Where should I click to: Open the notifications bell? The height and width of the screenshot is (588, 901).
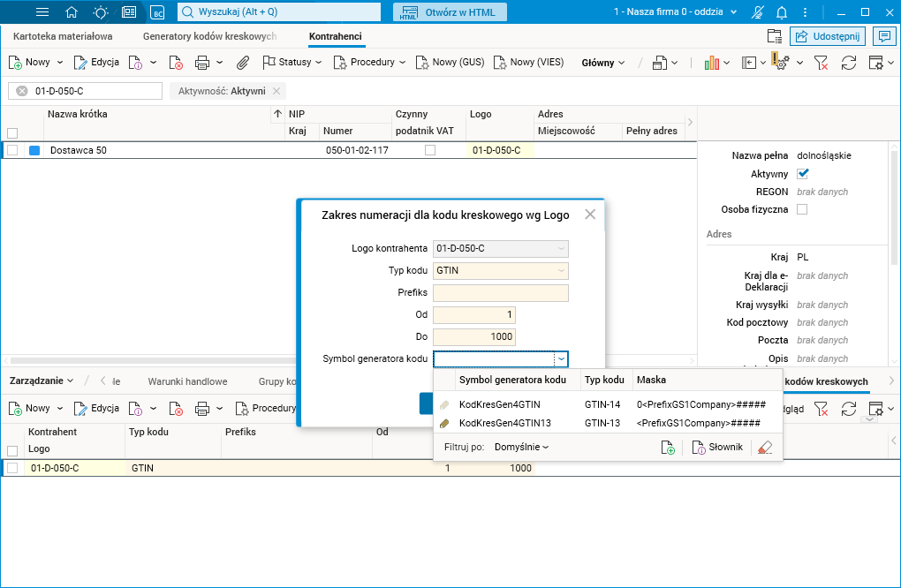click(782, 12)
